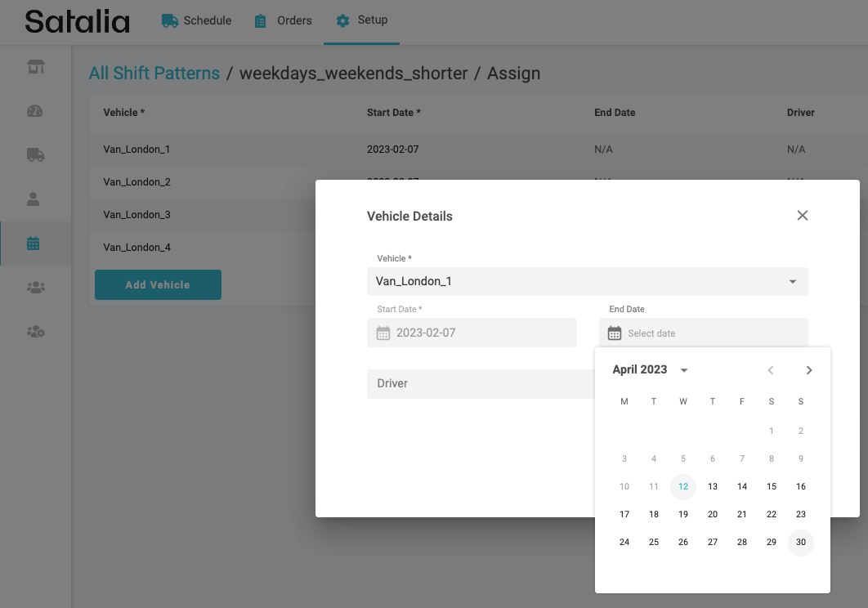Open the Driver selection field
The image size is (868, 608).
pos(482,383)
